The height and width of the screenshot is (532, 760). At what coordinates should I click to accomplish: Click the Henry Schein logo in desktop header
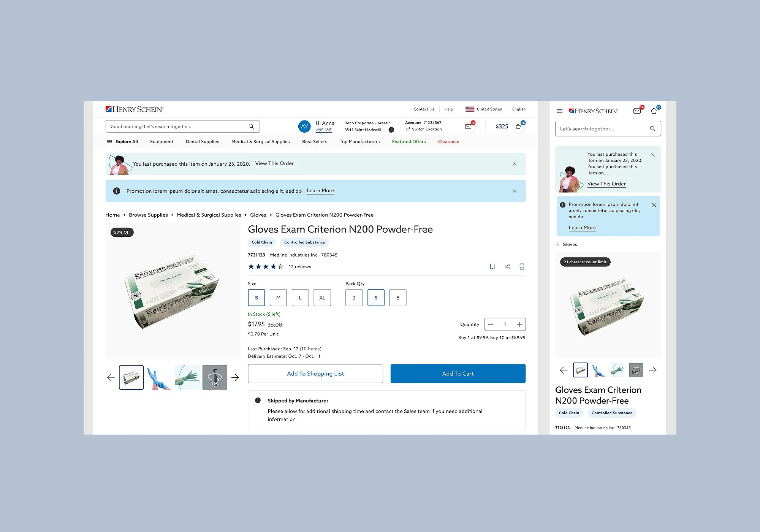pyautogui.click(x=135, y=109)
